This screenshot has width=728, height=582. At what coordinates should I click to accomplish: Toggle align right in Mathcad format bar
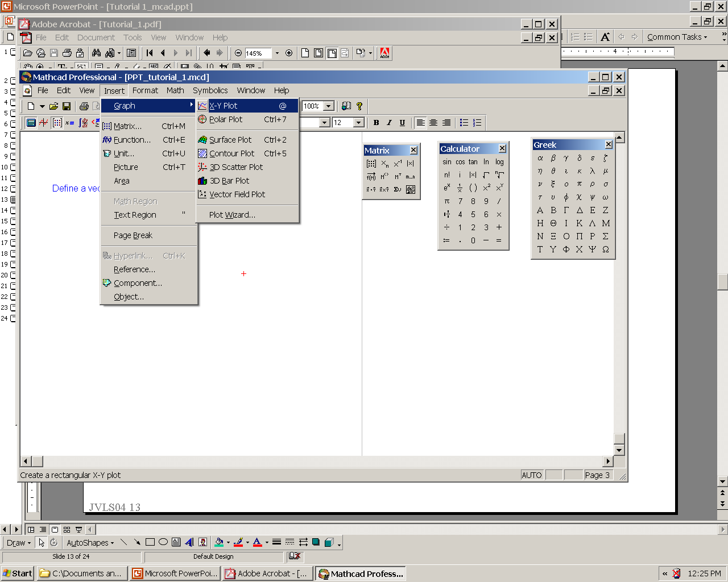pyautogui.click(x=446, y=123)
